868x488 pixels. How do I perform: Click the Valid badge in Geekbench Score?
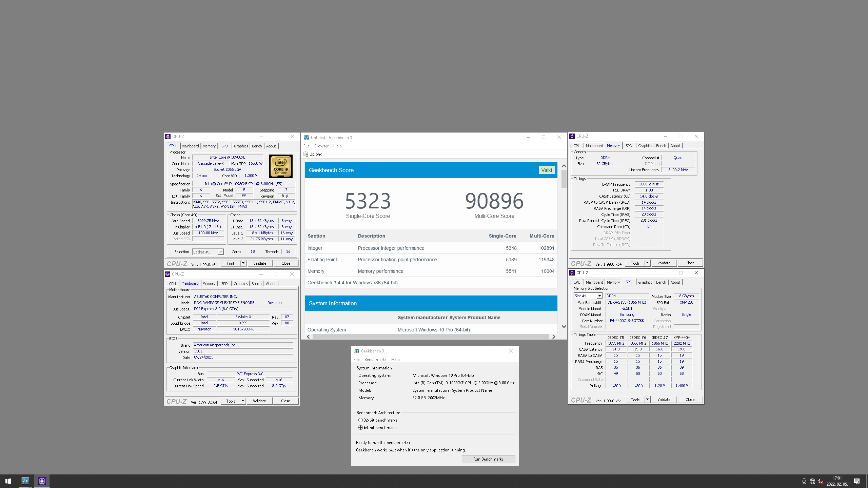[547, 170]
